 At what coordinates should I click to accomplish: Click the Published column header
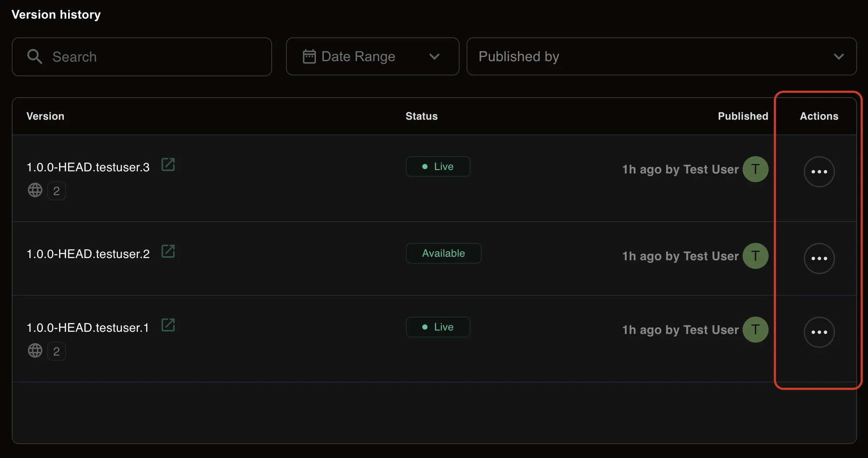pos(743,116)
